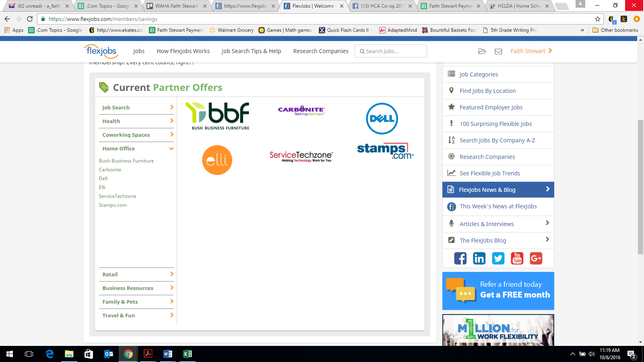The image size is (644, 362).
Task: Open the Other bookmarks folder
Action: click(x=615, y=30)
